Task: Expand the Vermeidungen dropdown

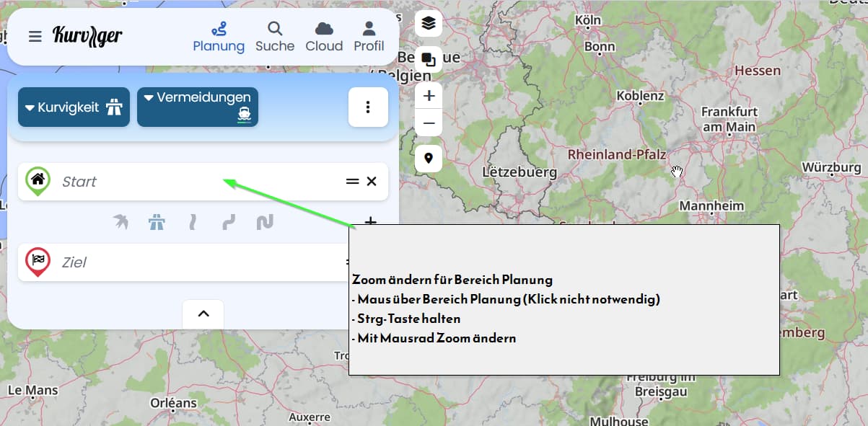Action: [197, 107]
